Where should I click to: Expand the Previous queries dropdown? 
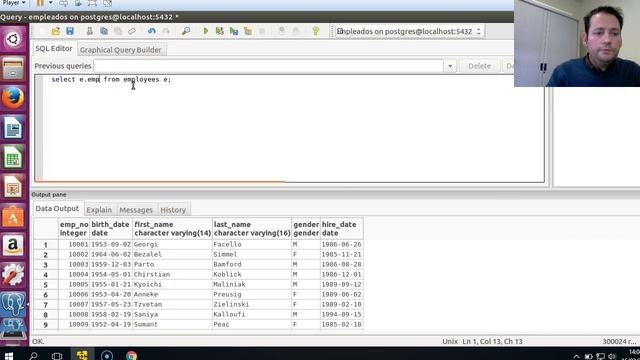[450, 66]
